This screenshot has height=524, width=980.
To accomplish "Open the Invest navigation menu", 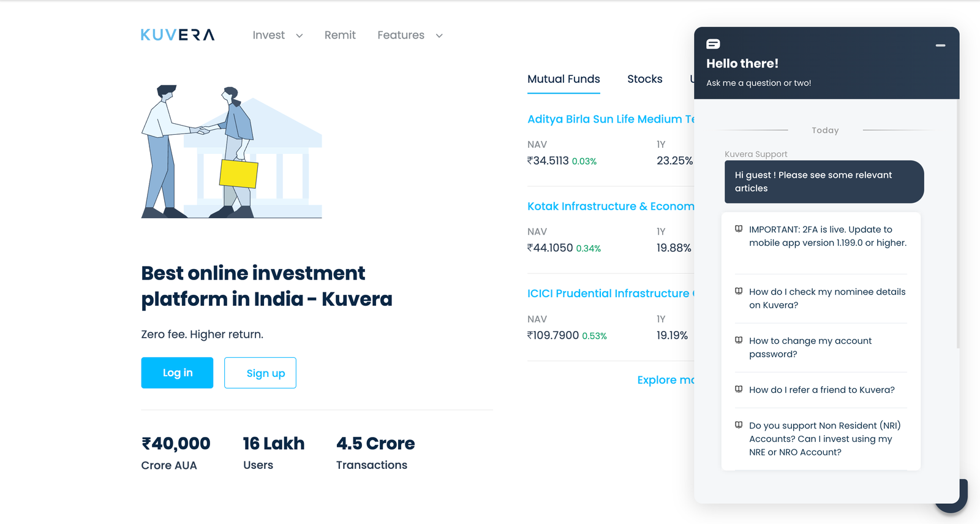I will pos(269,35).
